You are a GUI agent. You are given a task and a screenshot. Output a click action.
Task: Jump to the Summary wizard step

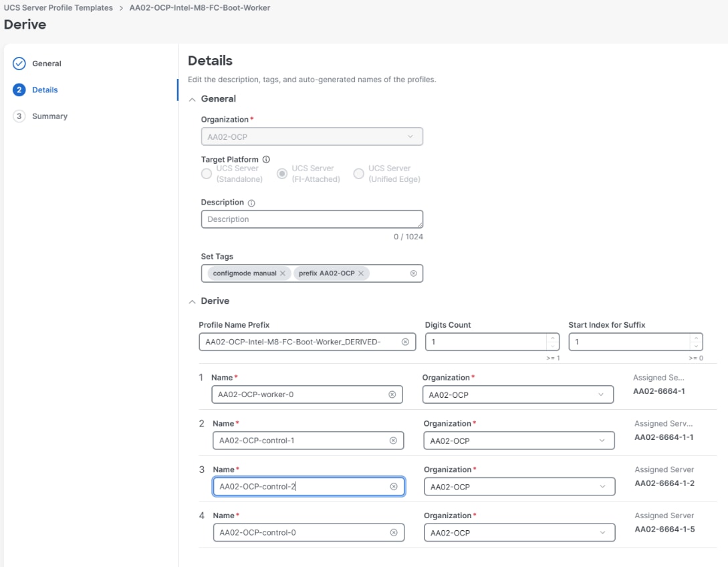coord(49,116)
